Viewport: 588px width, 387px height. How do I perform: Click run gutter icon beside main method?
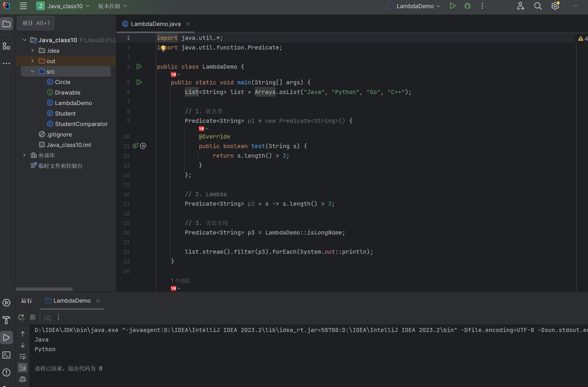(139, 82)
